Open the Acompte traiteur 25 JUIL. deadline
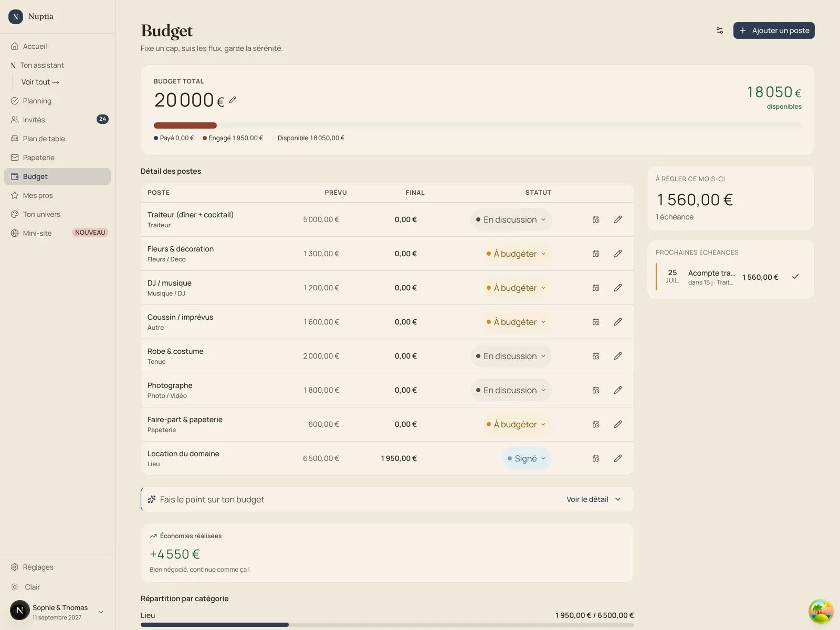 point(730,277)
